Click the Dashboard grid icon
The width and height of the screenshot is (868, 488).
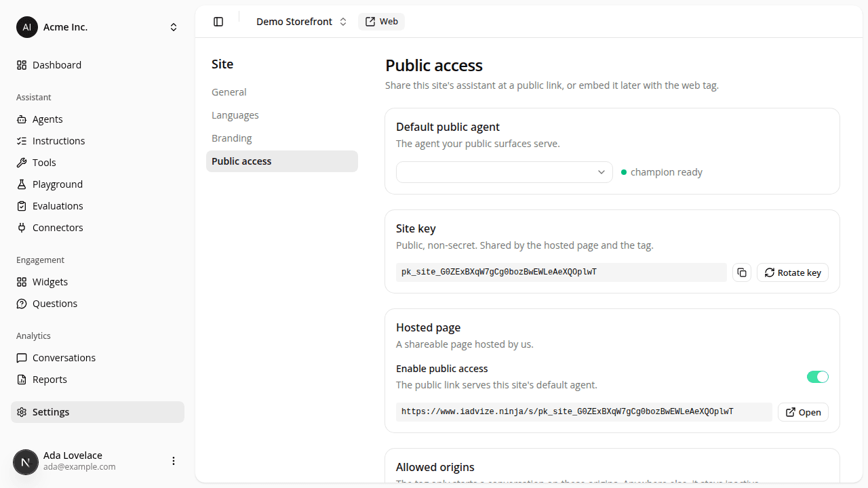tap(22, 65)
